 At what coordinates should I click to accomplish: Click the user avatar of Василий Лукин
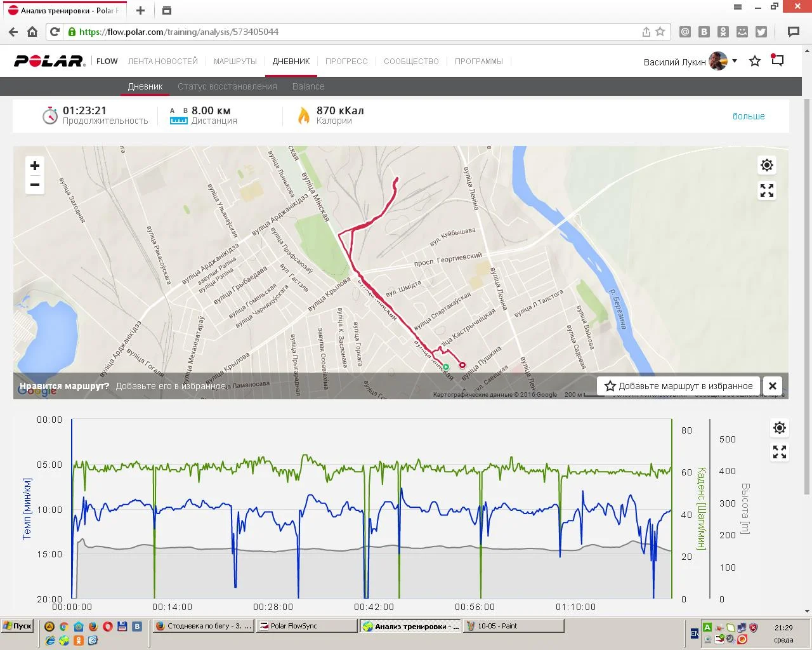(x=718, y=61)
